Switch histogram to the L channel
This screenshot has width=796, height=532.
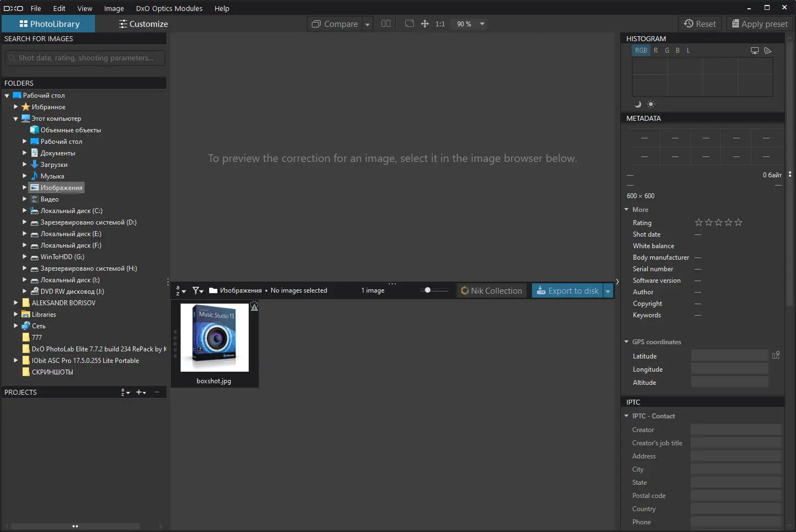click(688, 51)
